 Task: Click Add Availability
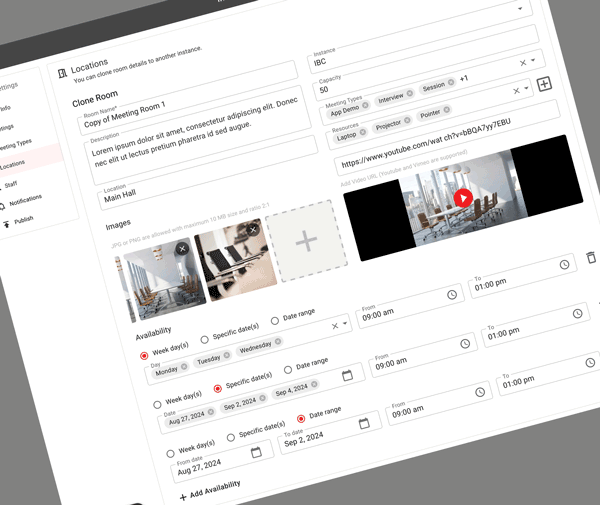211,484
